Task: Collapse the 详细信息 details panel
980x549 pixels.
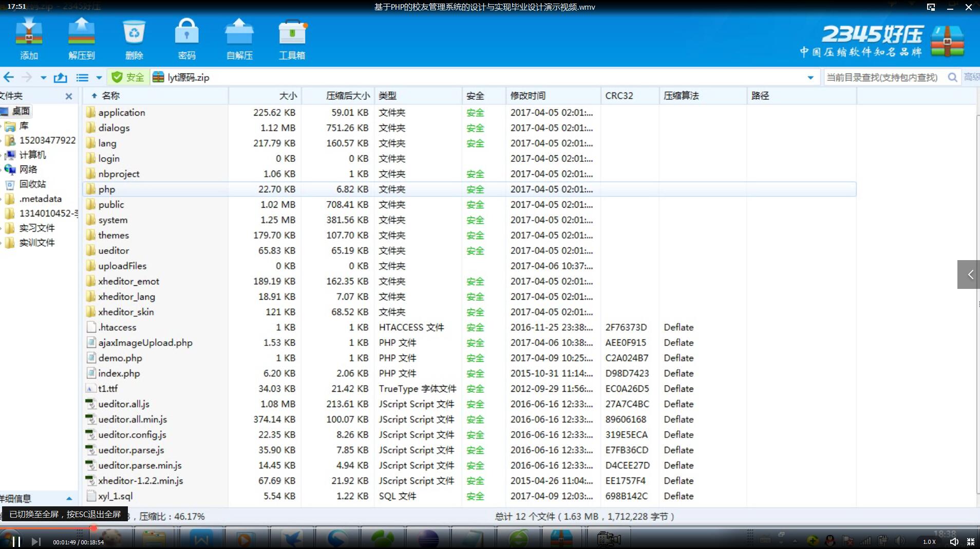Action: pos(69,499)
